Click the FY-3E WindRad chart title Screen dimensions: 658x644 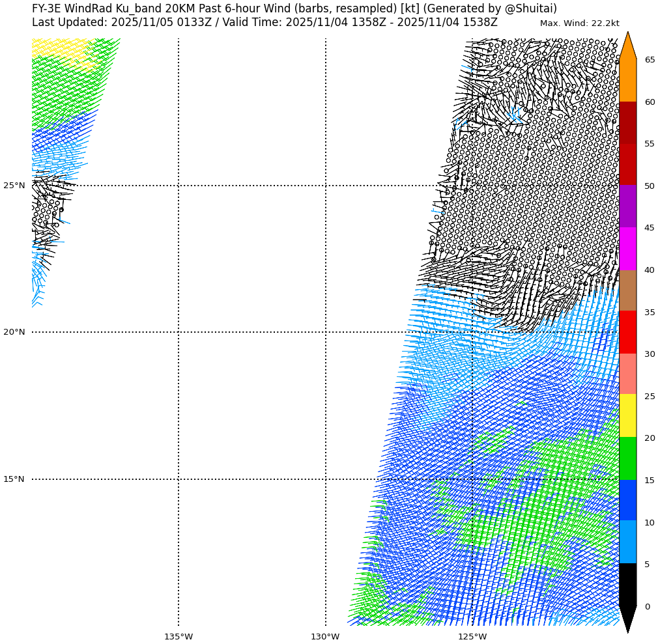(294, 8)
